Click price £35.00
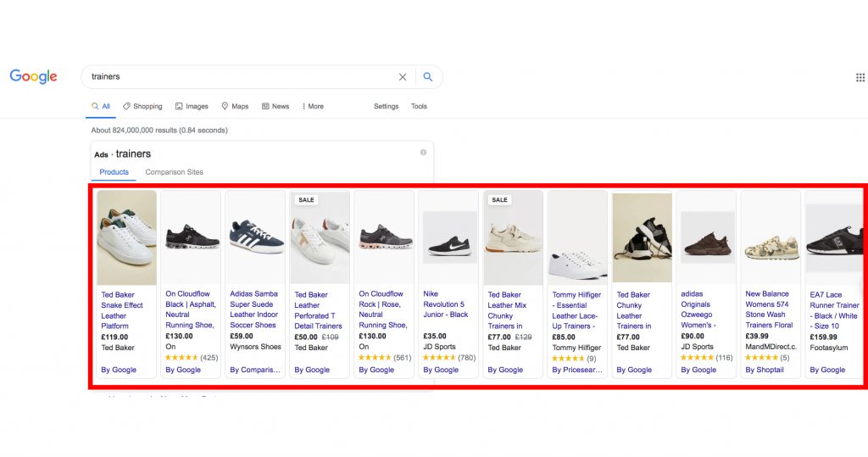Image resolution: width=868 pixels, height=457 pixels. (435, 336)
